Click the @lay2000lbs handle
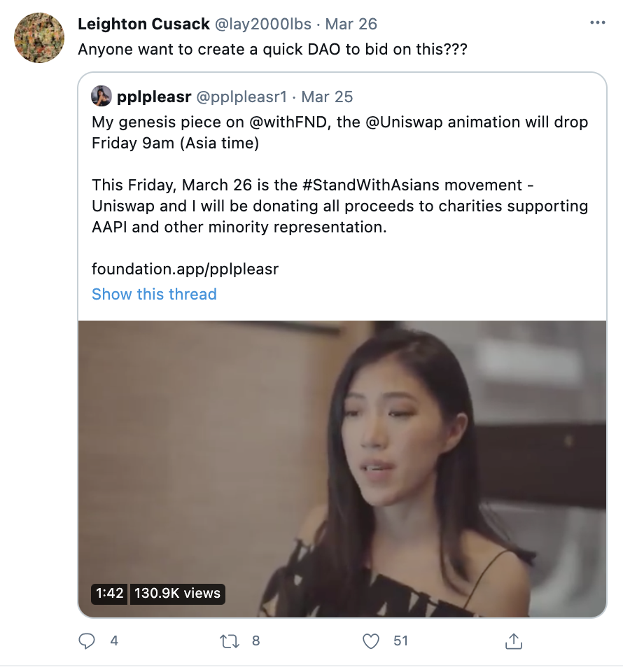This screenshot has width=623, height=672. (x=262, y=24)
